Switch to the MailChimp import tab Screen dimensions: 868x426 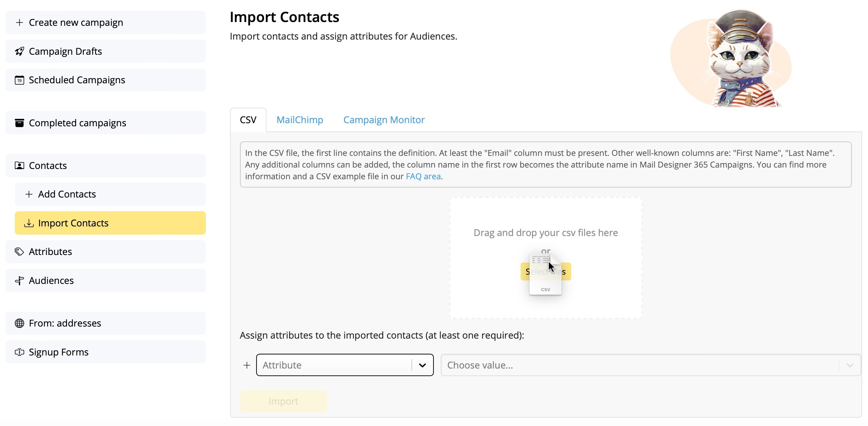pos(300,119)
